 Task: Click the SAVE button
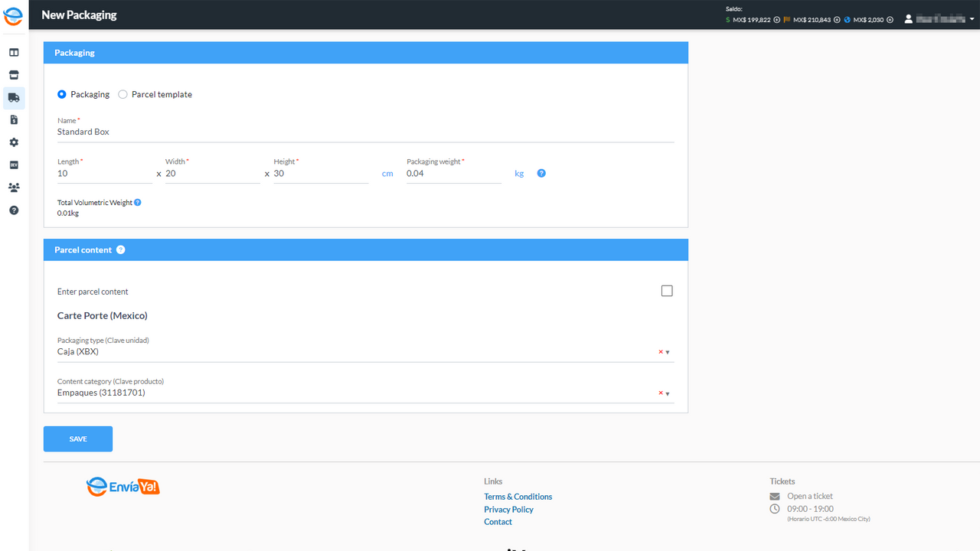point(78,439)
